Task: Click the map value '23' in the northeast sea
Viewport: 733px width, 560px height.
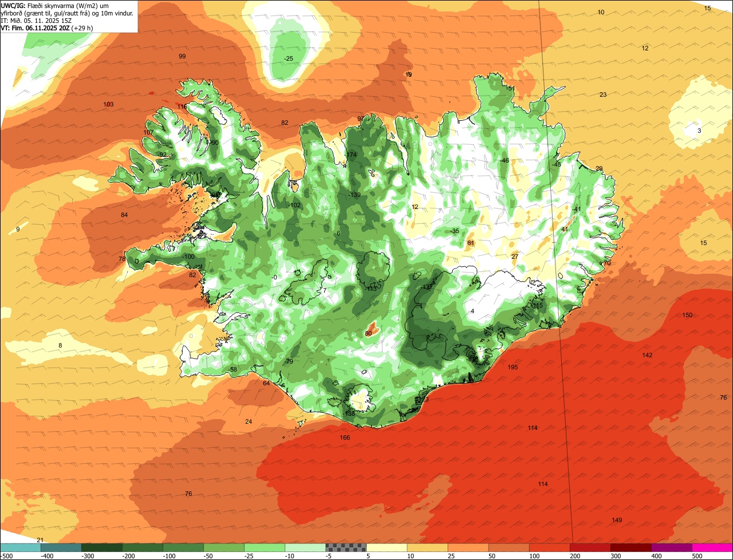Action: [603, 94]
